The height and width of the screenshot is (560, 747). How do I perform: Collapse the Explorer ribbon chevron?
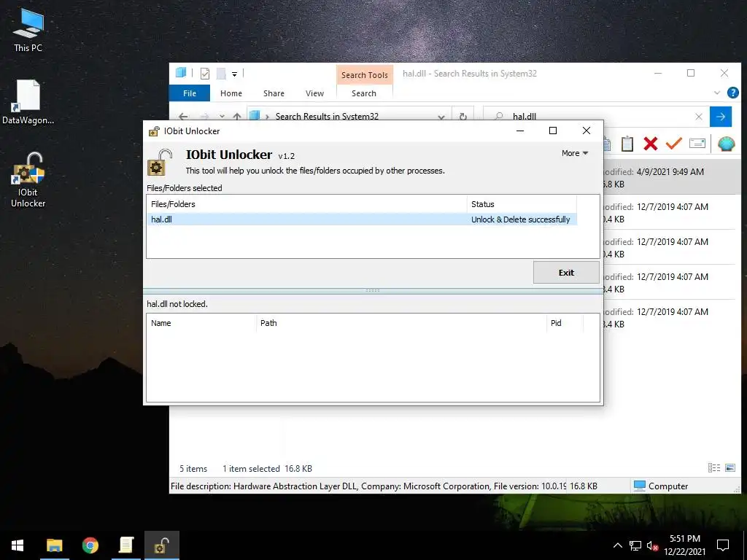pos(717,93)
